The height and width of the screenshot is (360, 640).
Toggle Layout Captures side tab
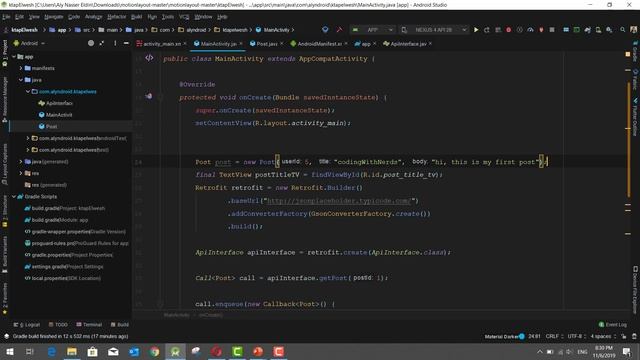pyautogui.click(x=5, y=164)
